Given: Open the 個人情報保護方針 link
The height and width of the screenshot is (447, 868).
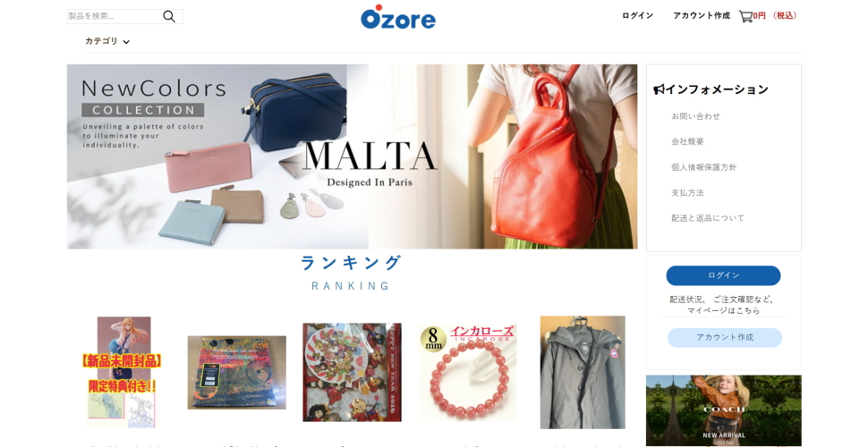Looking at the screenshot, I should click(x=704, y=167).
